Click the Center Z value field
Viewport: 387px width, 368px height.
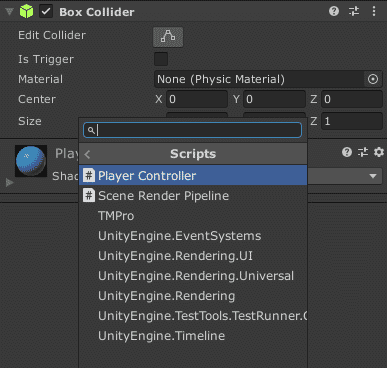click(x=352, y=99)
